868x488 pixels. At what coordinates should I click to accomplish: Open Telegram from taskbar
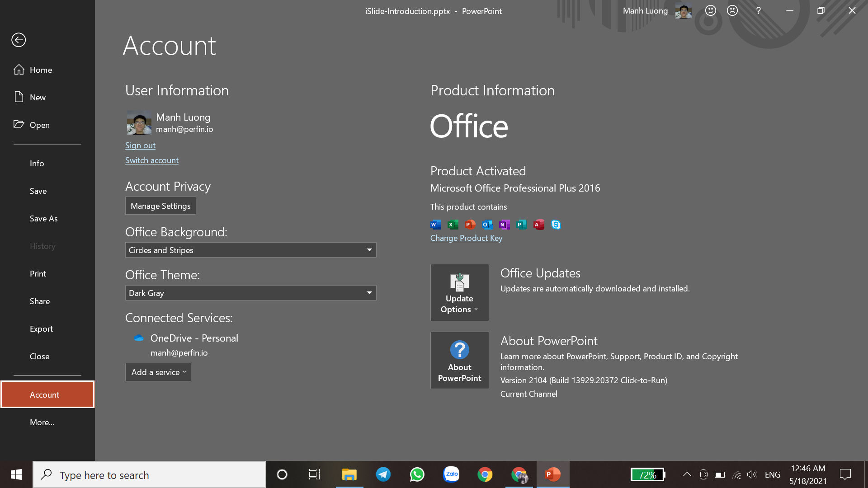[x=383, y=474]
